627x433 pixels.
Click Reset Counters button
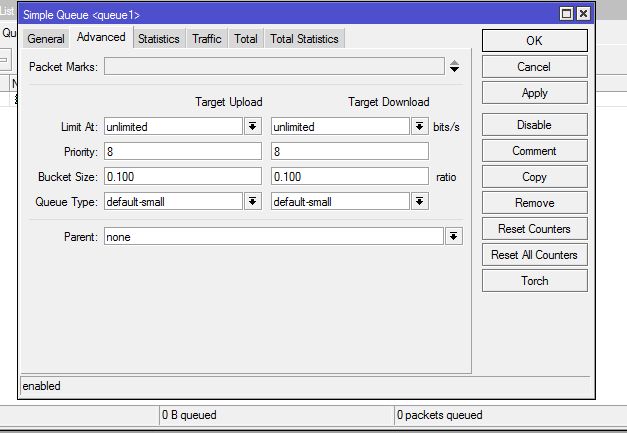click(x=535, y=229)
